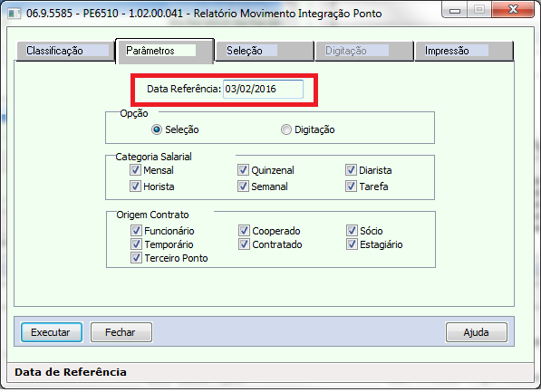This screenshot has height=392, width=541.
Task: Go to the Impressão tab
Action: 464,51
